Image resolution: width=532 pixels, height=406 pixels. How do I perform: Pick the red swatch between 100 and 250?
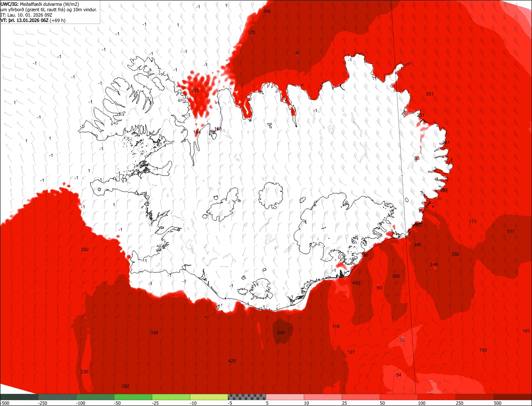[437, 397]
